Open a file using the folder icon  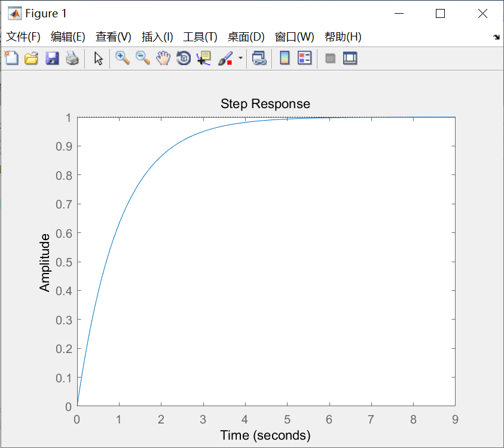click(x=31, y=58)
